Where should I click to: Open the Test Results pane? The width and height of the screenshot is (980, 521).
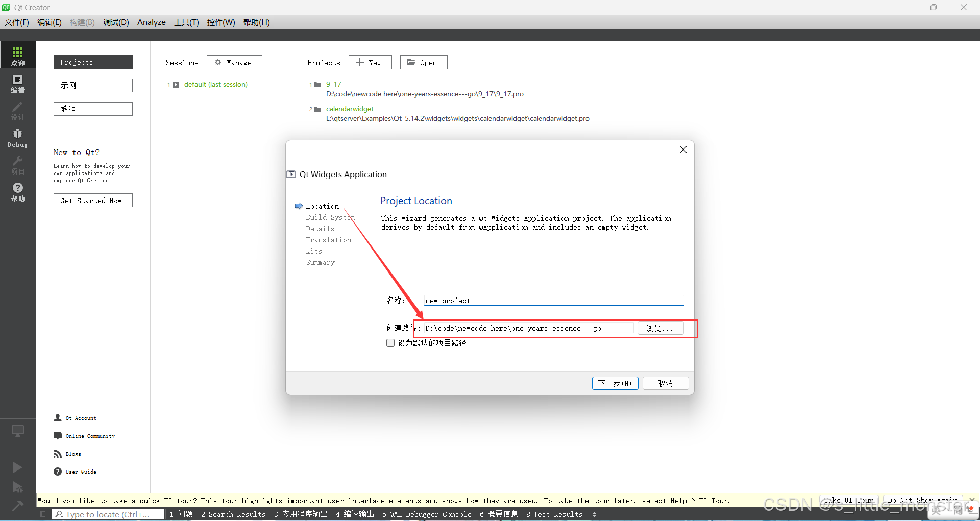click(554, 514)
